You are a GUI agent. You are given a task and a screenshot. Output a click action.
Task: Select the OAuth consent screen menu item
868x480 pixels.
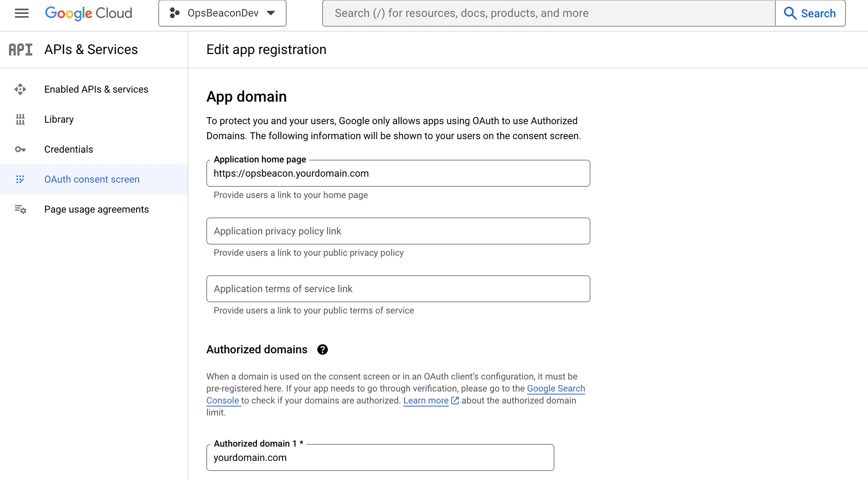click(x=92, y=179)
